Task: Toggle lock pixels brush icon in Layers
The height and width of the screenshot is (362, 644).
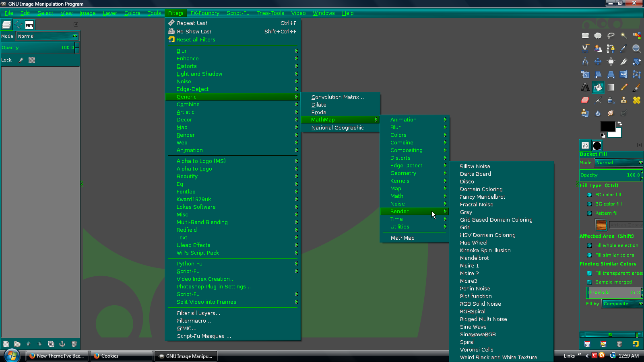Action: 21,60
